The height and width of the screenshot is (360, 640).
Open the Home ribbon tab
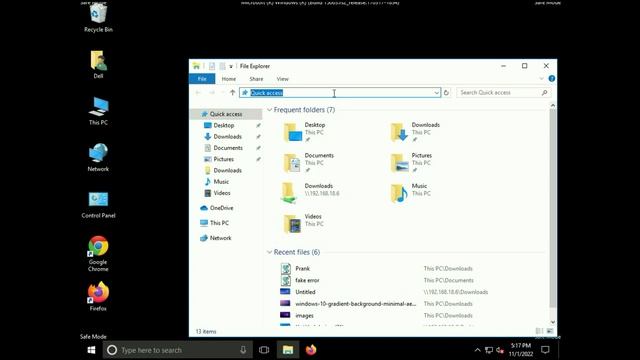[229, 79]
